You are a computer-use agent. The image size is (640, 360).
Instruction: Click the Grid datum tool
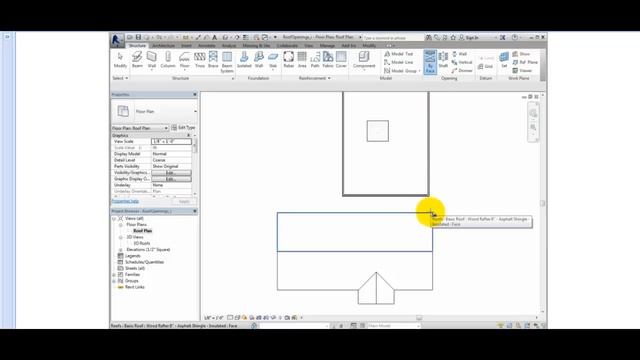click(485, 66)
